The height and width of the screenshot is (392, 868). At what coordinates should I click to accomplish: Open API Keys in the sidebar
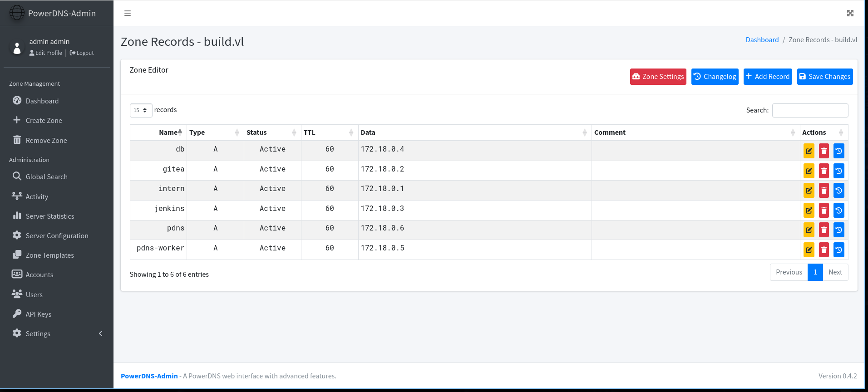[57, 314]
